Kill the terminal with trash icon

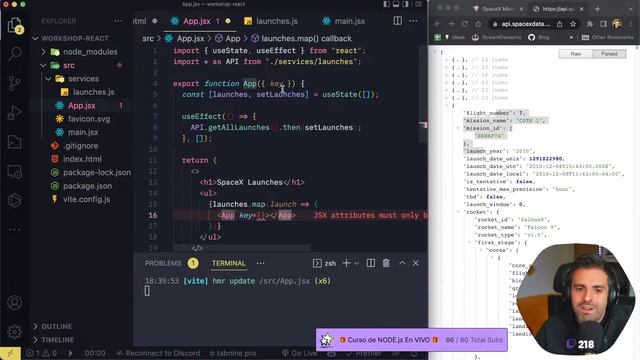coord(386,263)
